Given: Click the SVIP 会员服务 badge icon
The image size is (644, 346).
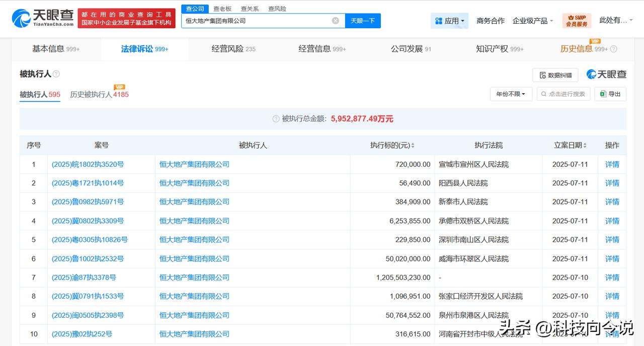Looking at the screenshot, I should click(x=577, y=21).
